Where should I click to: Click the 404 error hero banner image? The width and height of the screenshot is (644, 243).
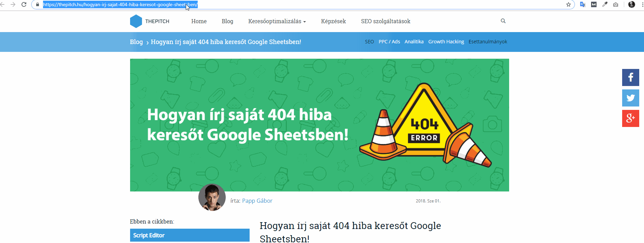320,125
